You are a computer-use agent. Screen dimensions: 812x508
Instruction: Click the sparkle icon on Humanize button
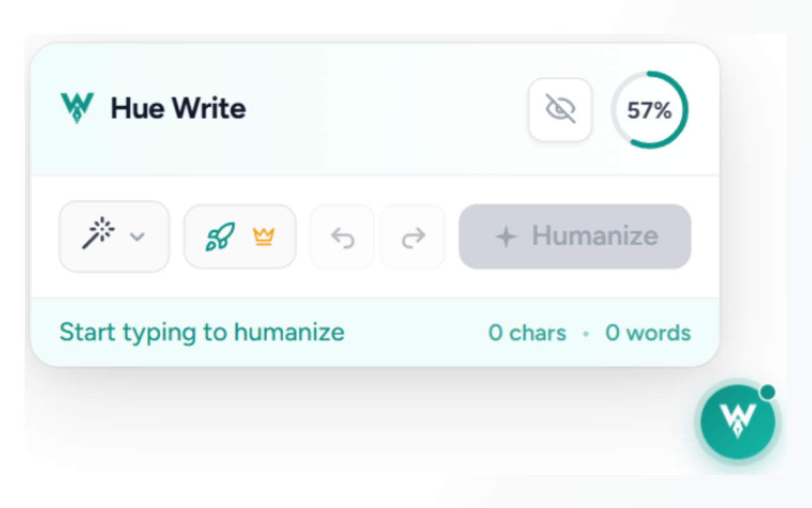(506, 236)
